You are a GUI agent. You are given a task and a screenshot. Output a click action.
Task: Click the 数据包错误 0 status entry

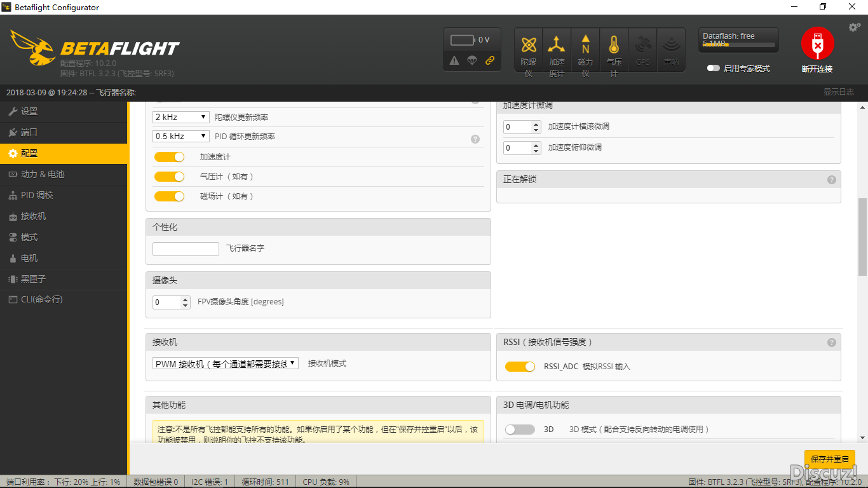(x=156, y=482)
